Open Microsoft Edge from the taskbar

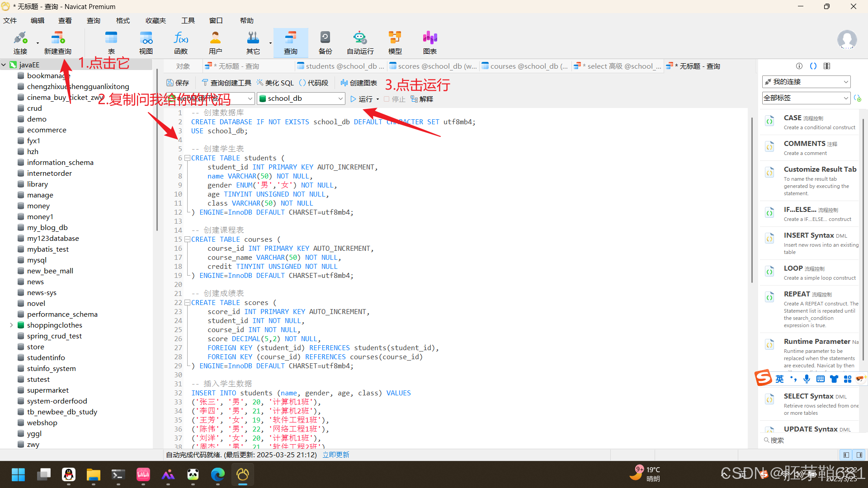[217, 474]
